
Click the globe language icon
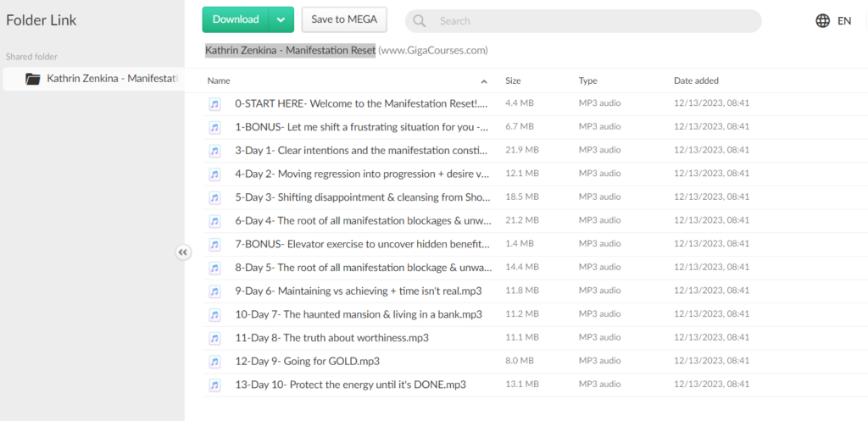822,21
